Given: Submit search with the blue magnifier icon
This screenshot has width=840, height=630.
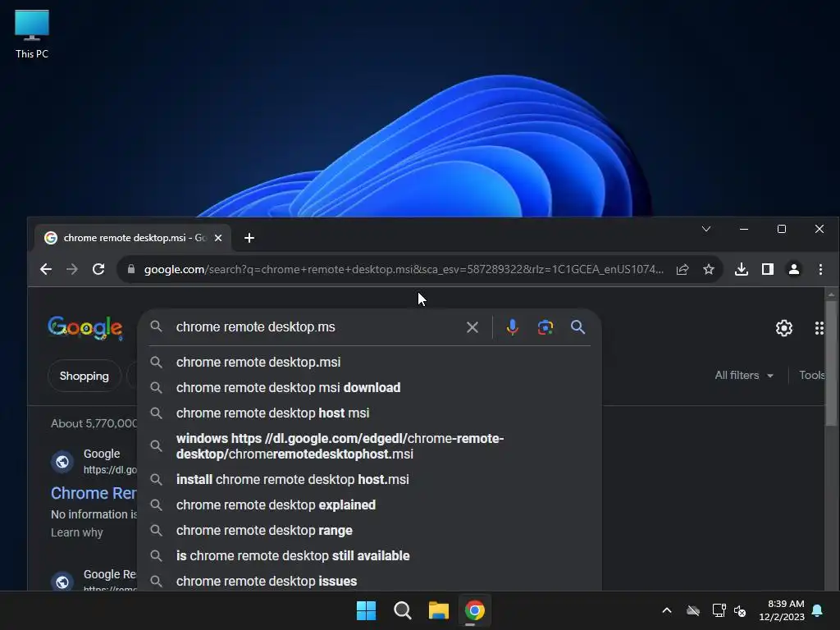Looking at the screenshot, I should click(x=577, y=327).
